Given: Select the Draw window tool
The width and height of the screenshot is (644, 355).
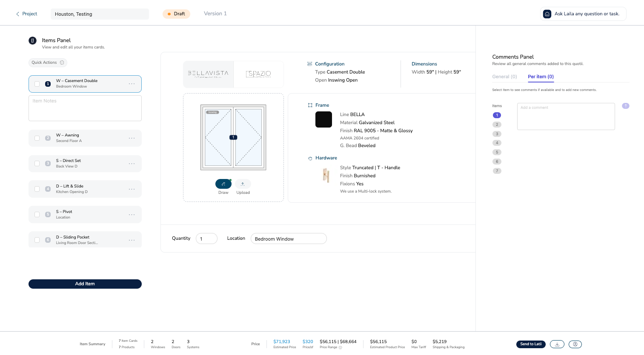Looking at the screenshot, I should coord(223,184).
